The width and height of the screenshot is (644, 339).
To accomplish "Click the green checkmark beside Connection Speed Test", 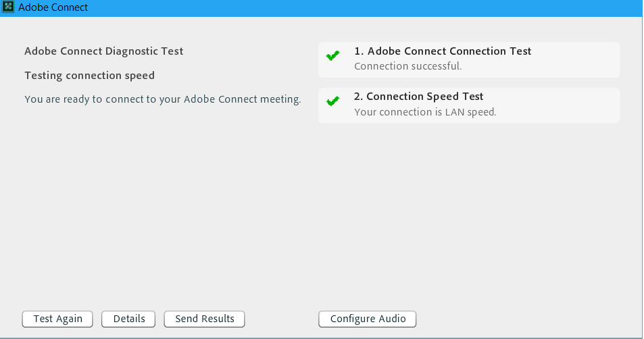I will [332, 101].
